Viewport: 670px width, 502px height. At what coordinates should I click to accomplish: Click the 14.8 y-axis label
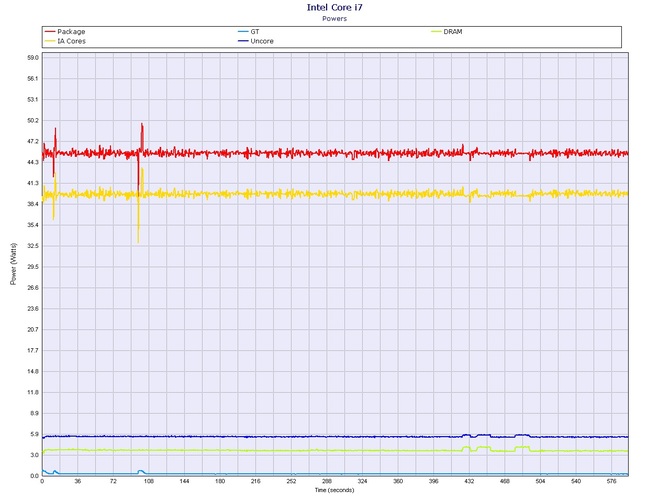[33, 372]
